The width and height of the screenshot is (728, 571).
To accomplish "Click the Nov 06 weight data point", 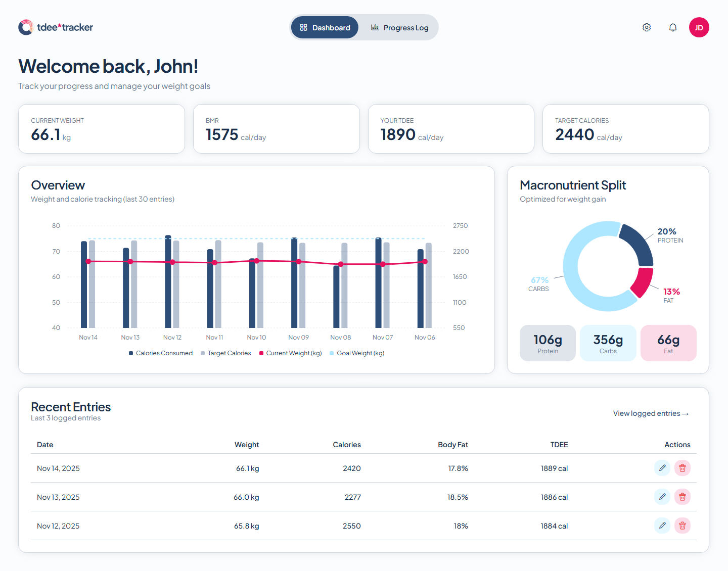I will pos(425,262).
